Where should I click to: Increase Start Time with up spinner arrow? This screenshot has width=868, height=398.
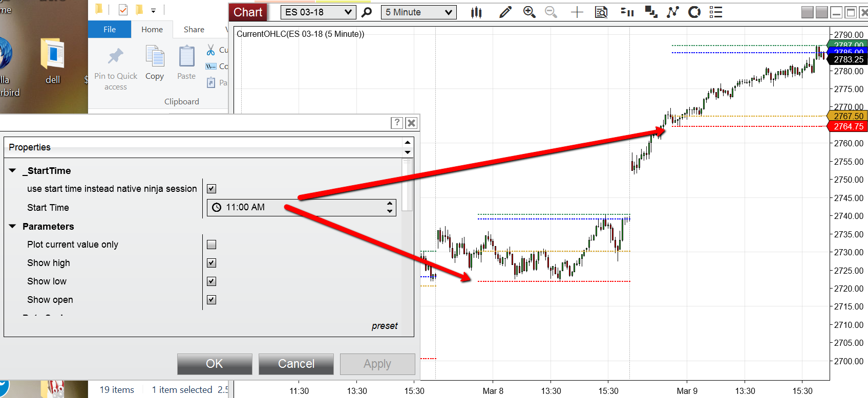(x=390, y=204)
